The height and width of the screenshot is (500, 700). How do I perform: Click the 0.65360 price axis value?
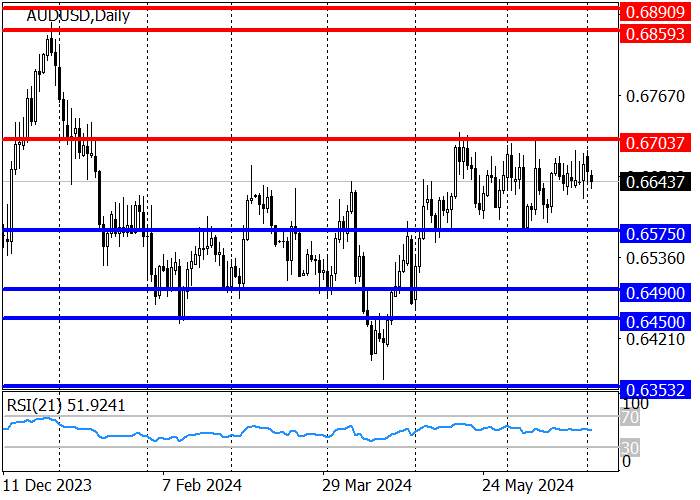click(655, 258)
